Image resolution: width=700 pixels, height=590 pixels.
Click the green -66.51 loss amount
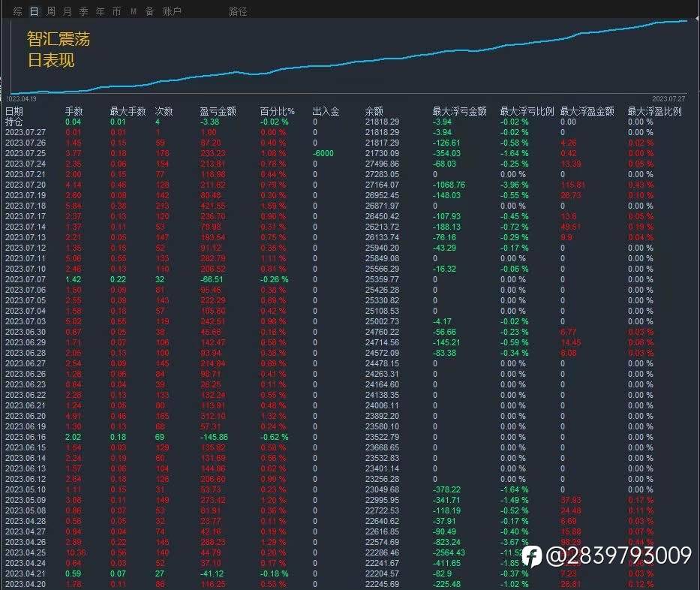212,279
